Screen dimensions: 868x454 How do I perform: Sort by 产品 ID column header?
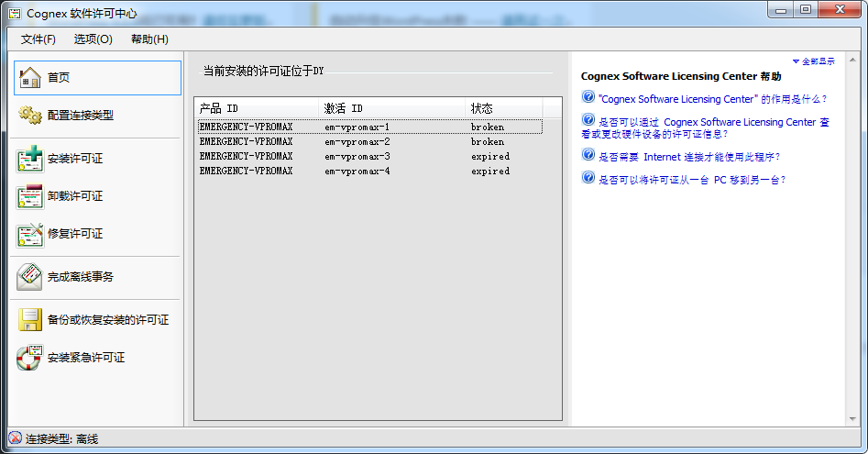coord(257,108)
